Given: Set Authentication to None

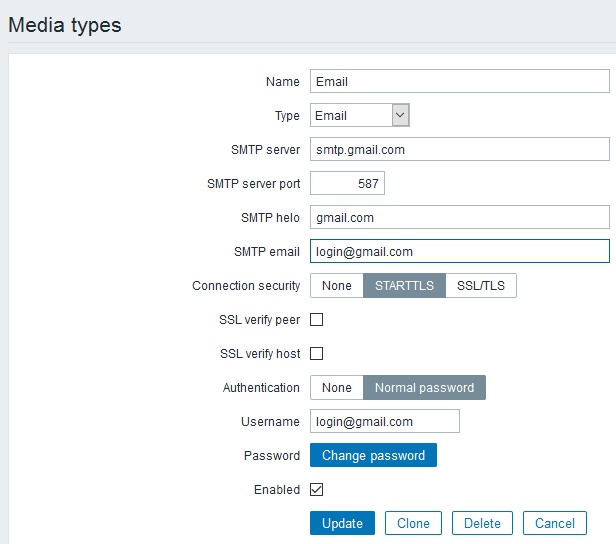Looking at the screenshot, I should pos(337,388).
